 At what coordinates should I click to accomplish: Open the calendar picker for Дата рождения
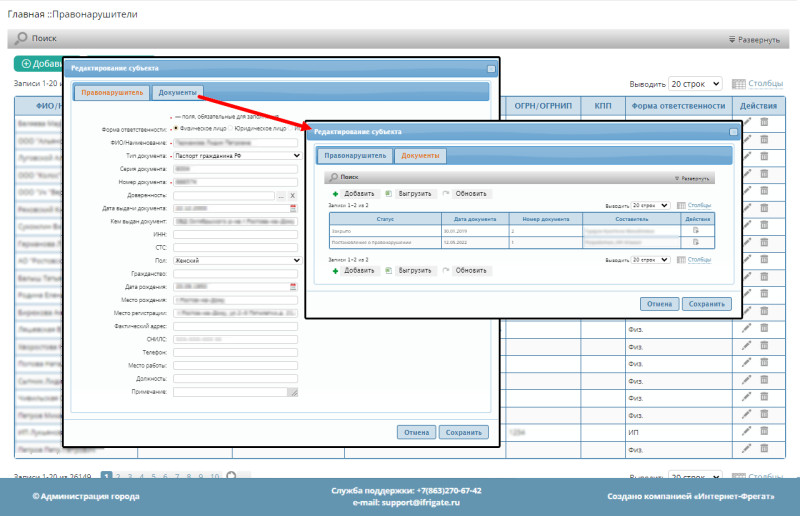click(x=294, y=286)
